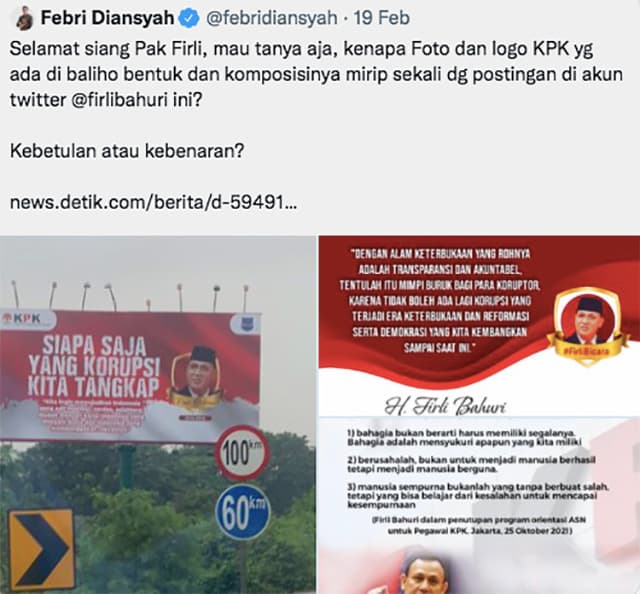
Task: Follow the news.detik.com article link
Action: click(153, 202)
